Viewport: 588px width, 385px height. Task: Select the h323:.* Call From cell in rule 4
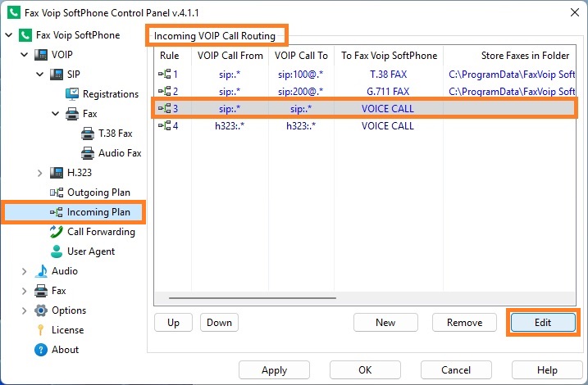click(x=230, y=126)
